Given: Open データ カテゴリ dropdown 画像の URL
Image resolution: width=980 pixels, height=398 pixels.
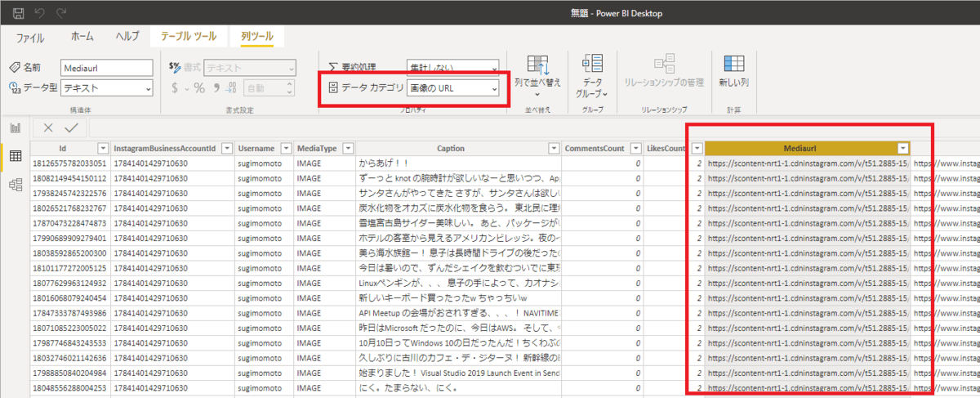Looking at the screenshot, I should (x=453, y=87).
